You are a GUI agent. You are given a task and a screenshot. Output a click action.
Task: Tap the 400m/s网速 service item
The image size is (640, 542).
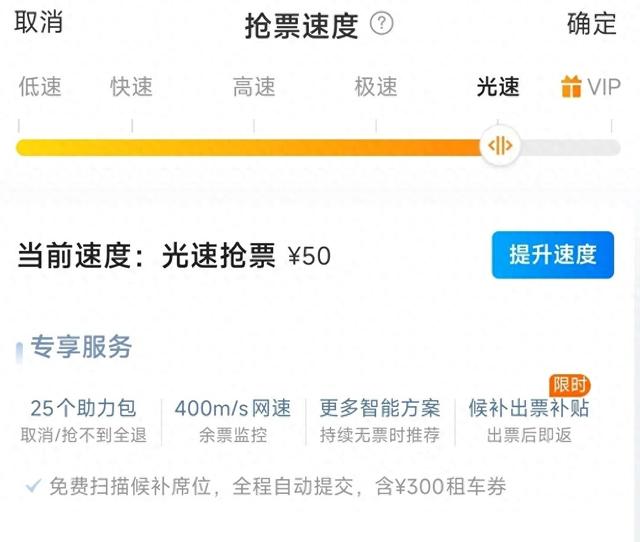click(233, 420)
